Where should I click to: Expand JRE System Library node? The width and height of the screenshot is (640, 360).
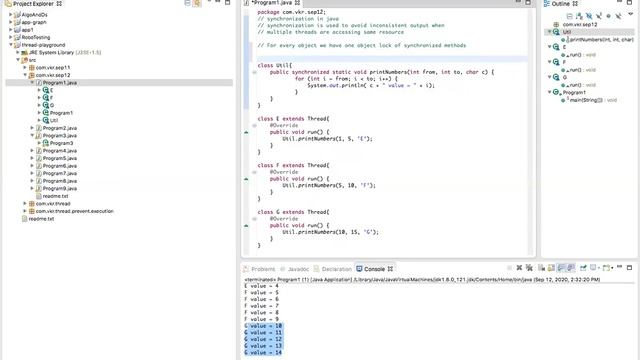coord(18,52)
